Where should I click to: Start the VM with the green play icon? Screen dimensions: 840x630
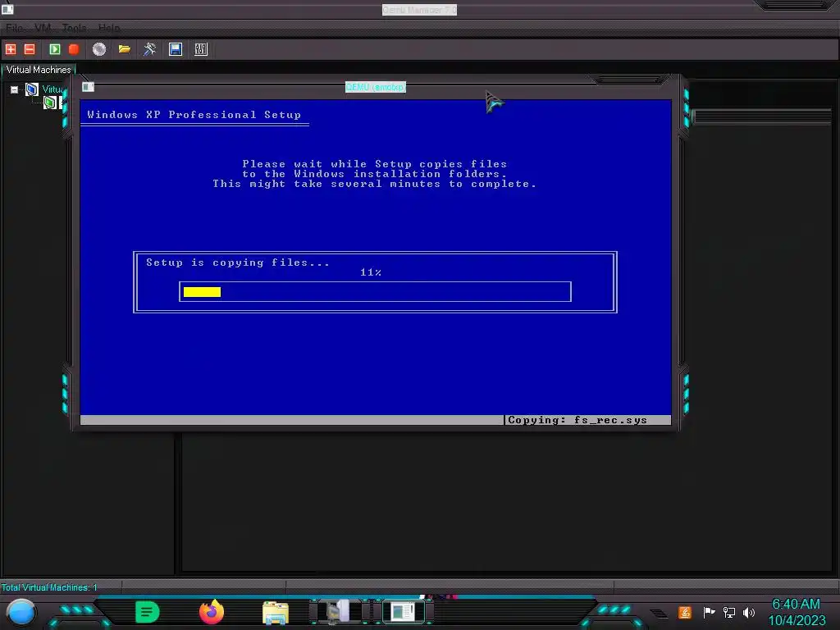coord(55,49)
